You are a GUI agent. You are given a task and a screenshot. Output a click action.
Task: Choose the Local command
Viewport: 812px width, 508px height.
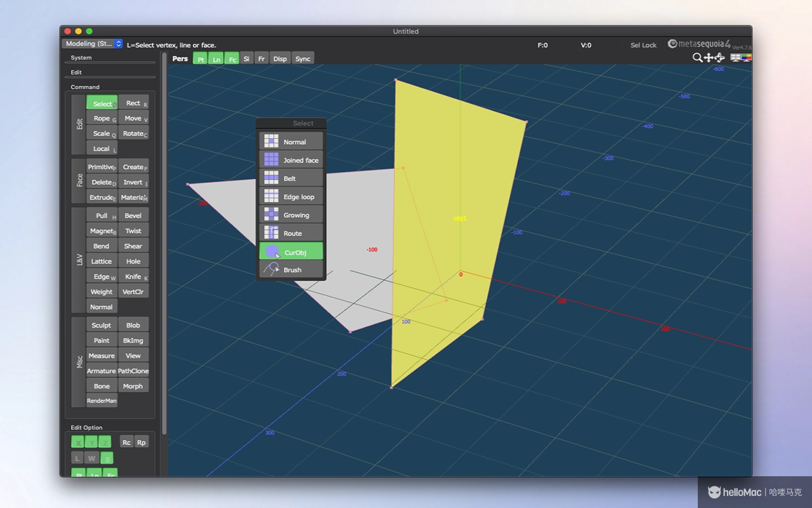coord(102,149)
